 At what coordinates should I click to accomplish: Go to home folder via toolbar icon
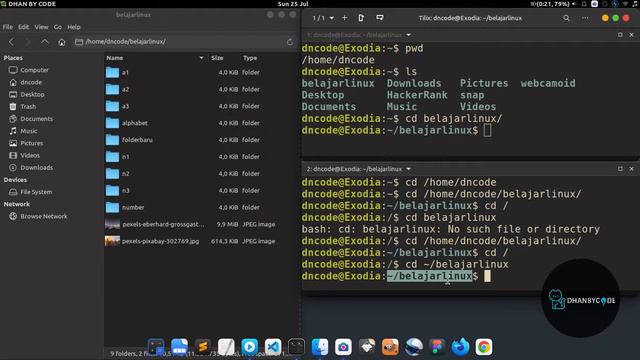62,42
